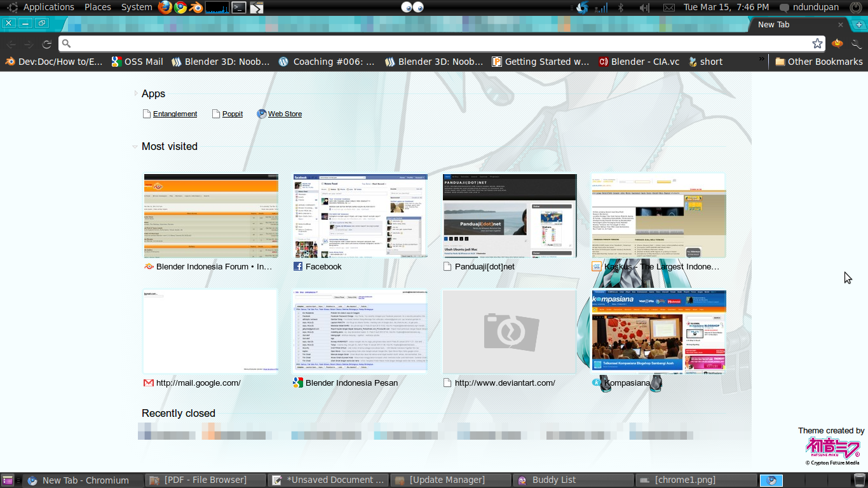Open the power session menu icon

coord(855,8)
